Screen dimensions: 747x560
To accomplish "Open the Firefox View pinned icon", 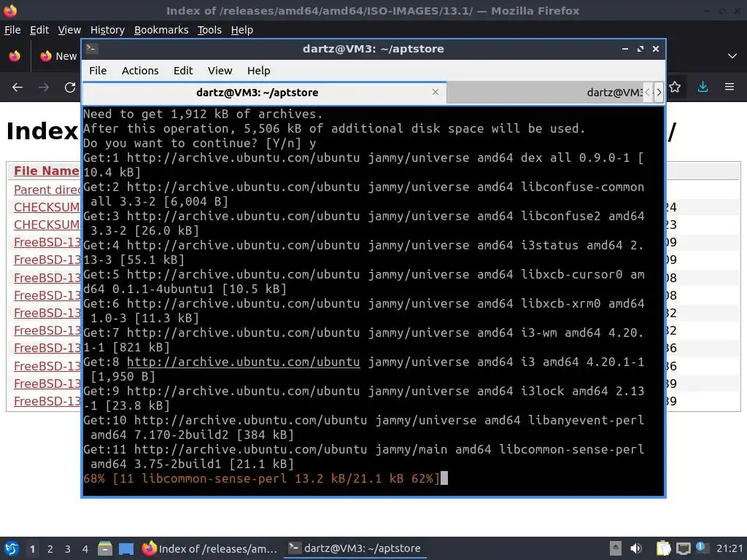I will click(x=15, y=56).
